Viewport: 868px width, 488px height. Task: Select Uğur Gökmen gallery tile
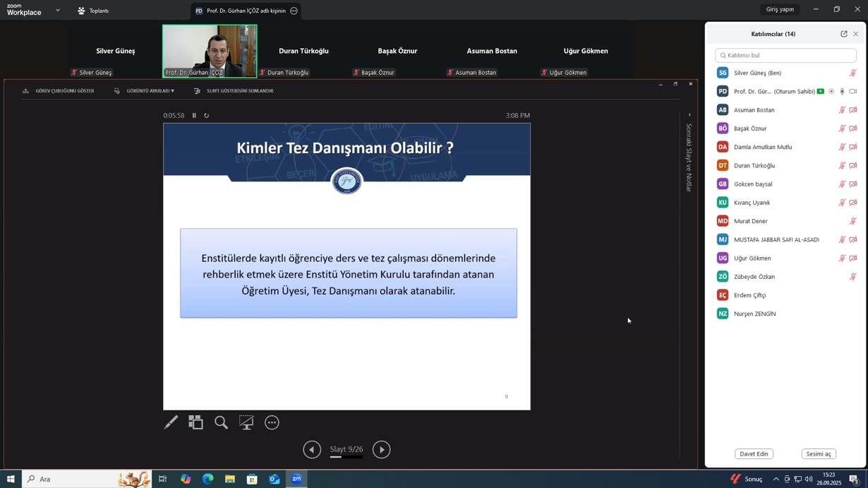pyautogui.click(x=586, y=51)
